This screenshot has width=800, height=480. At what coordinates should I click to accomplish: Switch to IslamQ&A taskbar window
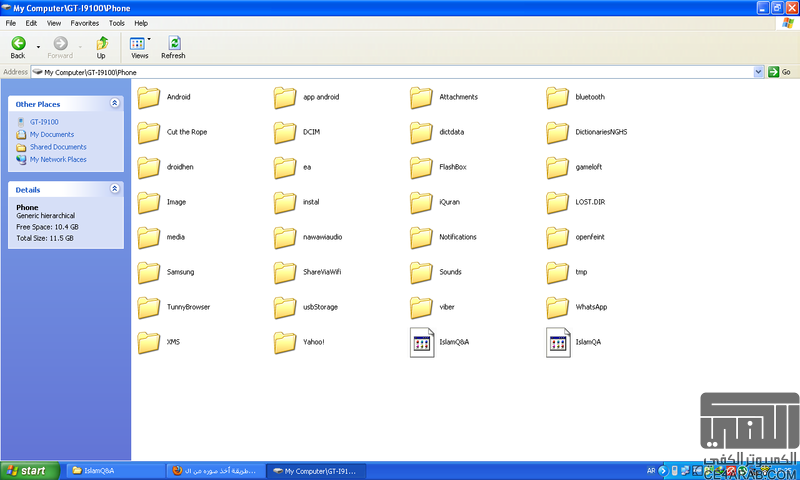(x=115, y=471)
